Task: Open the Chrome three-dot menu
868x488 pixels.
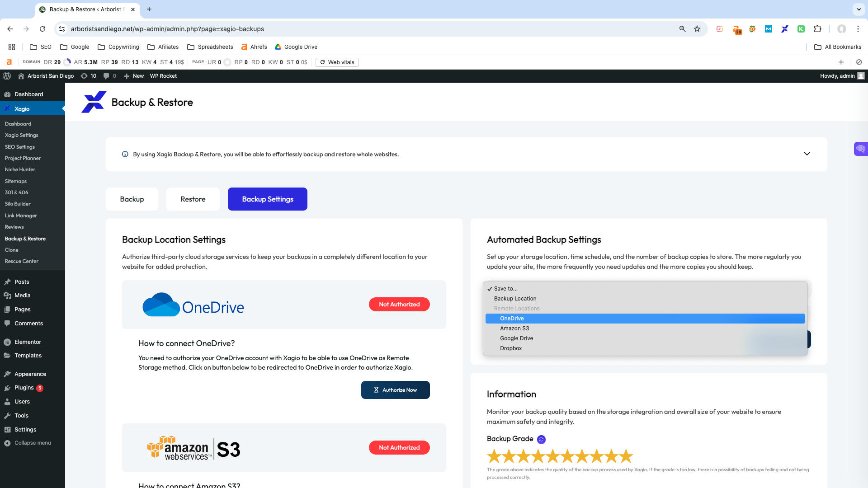Action: (858, 29)
